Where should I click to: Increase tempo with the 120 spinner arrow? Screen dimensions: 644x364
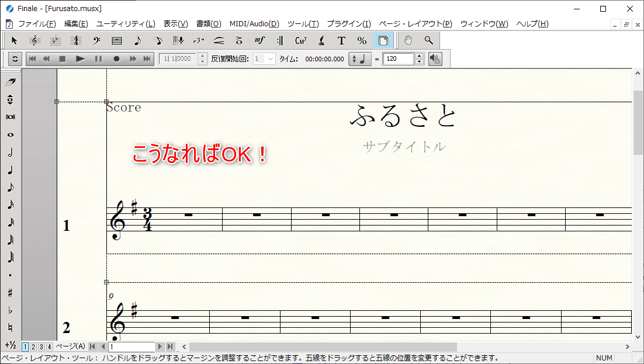[420, 56]
